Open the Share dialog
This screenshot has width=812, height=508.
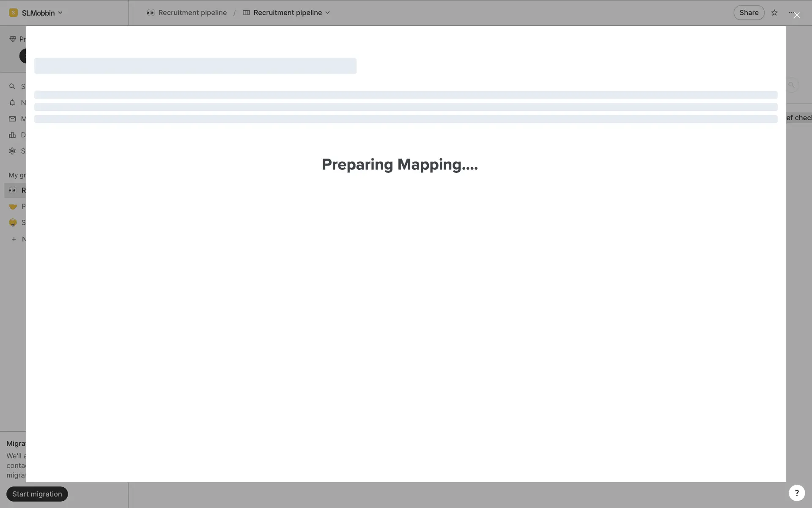pyautogui.click(x=749, y=13)
